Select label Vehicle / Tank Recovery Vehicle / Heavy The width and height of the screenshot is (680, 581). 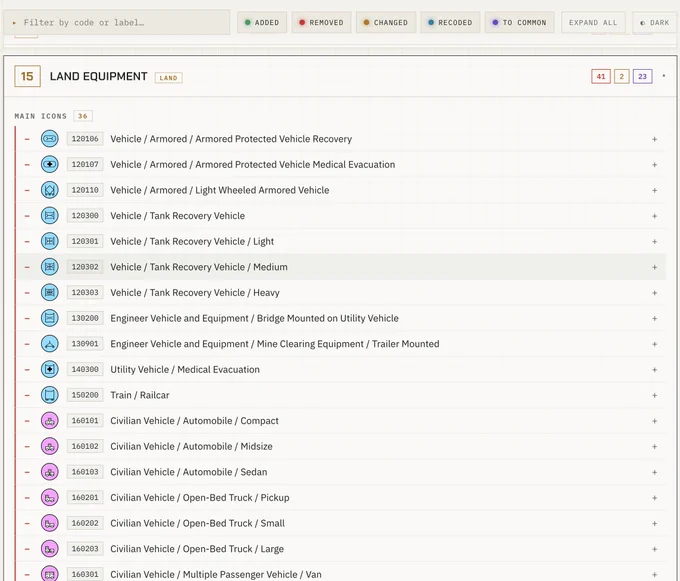[195, 293]
